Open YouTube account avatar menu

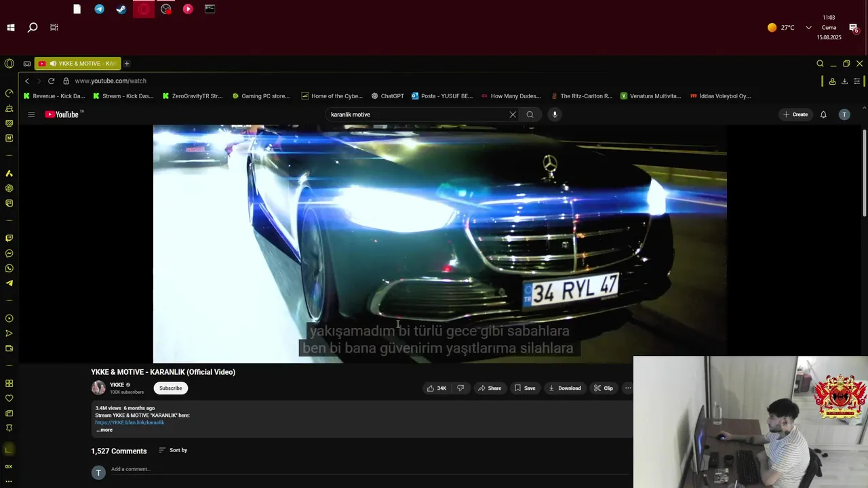[844, 115]
